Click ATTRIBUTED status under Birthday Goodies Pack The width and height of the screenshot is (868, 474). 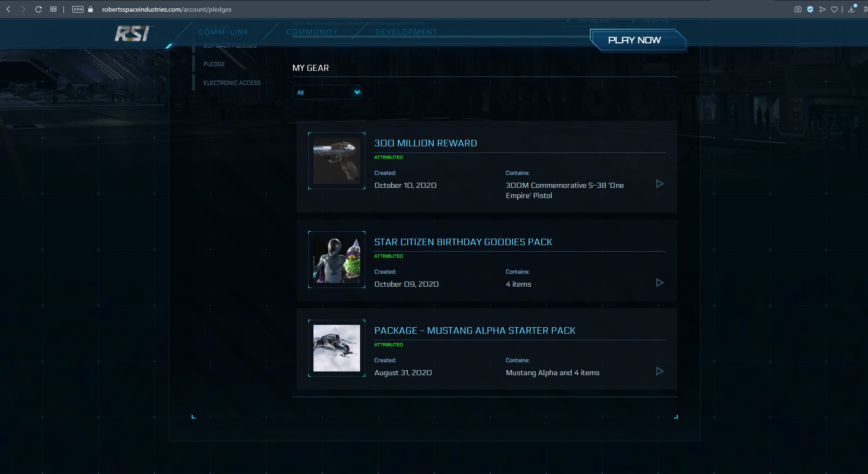(389, 256)
